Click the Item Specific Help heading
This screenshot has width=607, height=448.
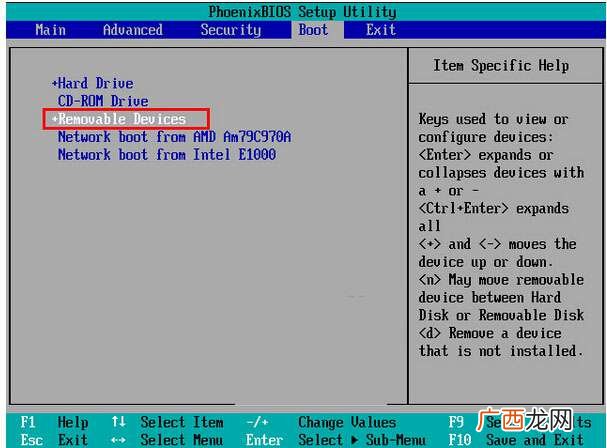point(501,65)
